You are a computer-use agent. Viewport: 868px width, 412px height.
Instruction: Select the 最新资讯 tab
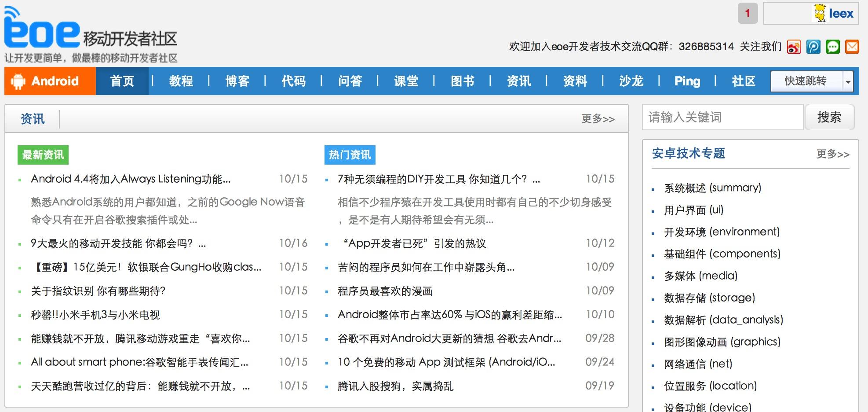tap(43, 155)
